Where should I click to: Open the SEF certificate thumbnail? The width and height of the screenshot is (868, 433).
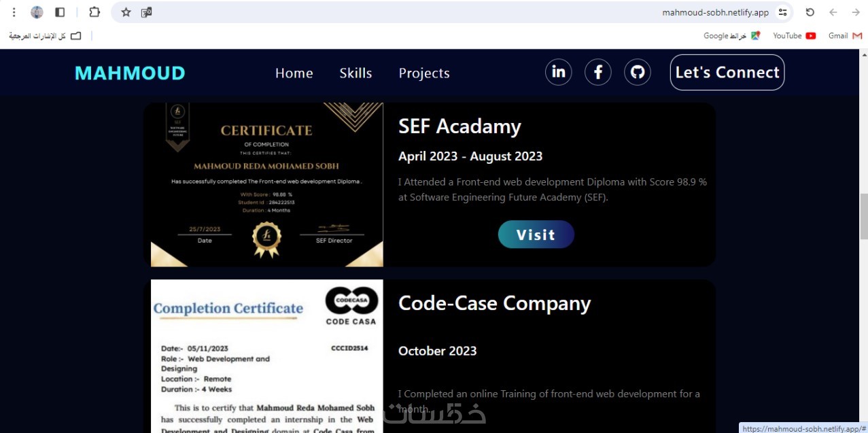pos(267,185)
